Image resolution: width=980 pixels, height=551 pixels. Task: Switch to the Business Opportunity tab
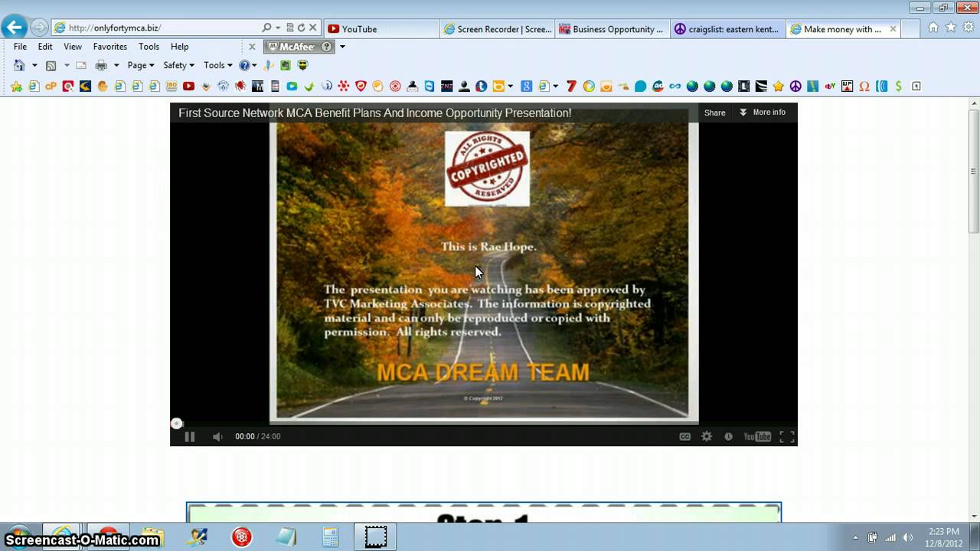612,29
